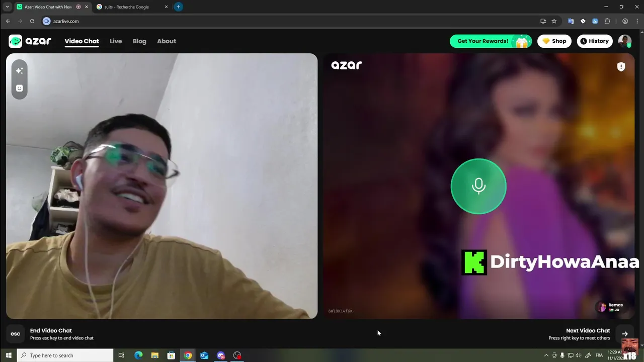Click the Azar logo in header
Screen dimensions: 644x362
pos(30,41)
